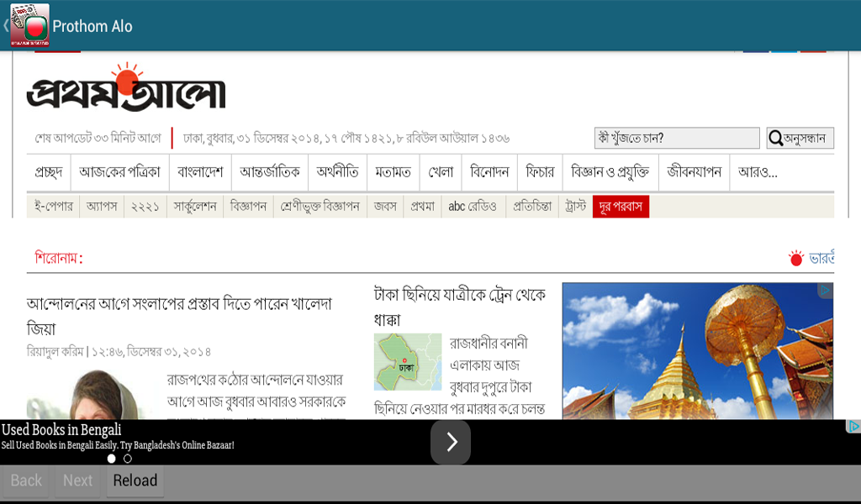Tap the ad banner next arrow
The image size is (861, 504).
tap(451, 442)
